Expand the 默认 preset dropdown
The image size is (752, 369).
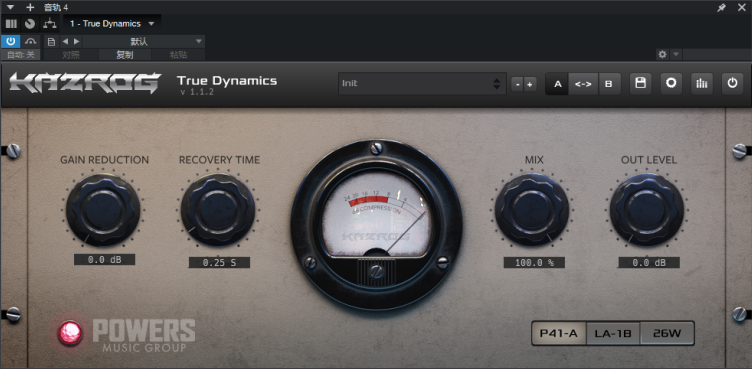(144, 41)
